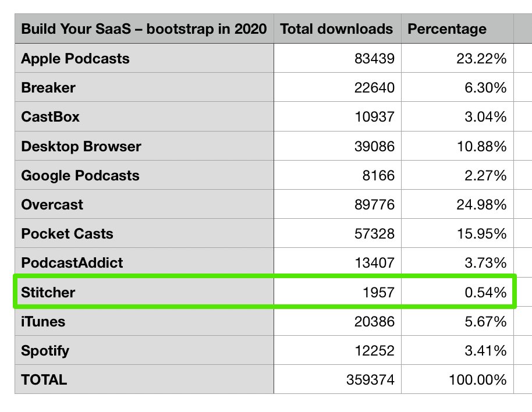Select the Desktop Browser row label
Image resolution: width=532 pixels, height=412 pixels.
[x=81, y=146]
